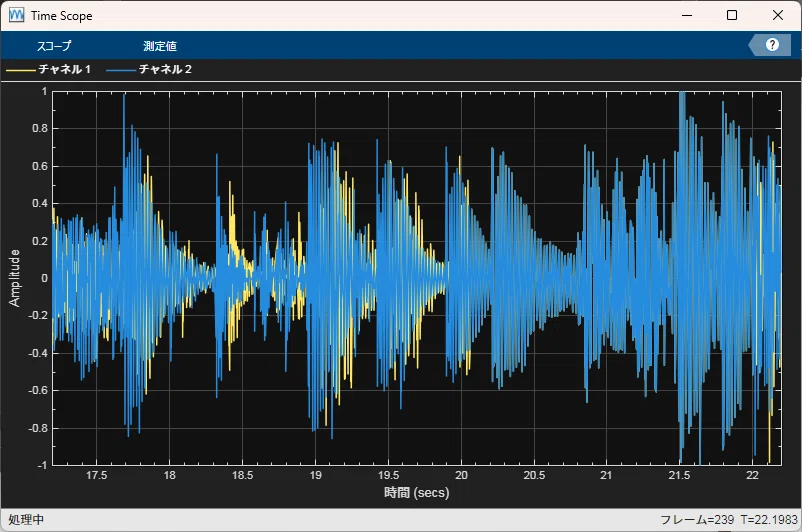Click the 時間 (secs) axis label
This screenshot has width=802, height=532.
[x=416, y=493]
